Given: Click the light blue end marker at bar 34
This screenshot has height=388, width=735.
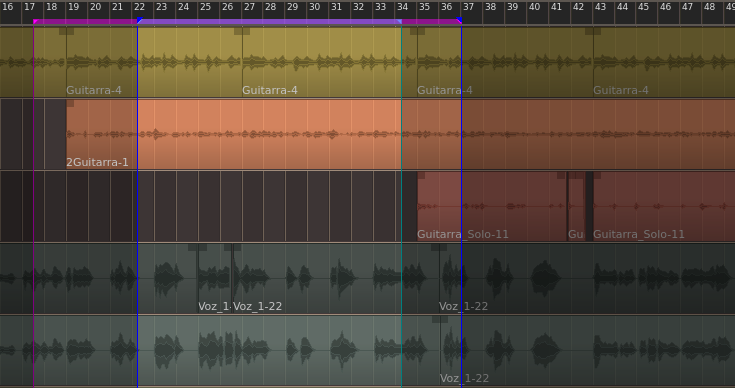Looking at the screenshot, I should point(399,21).
